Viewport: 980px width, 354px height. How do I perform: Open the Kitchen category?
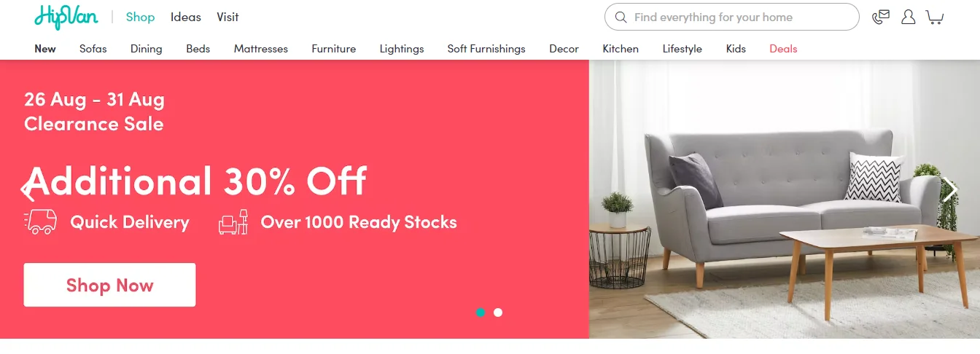(620, 49)
